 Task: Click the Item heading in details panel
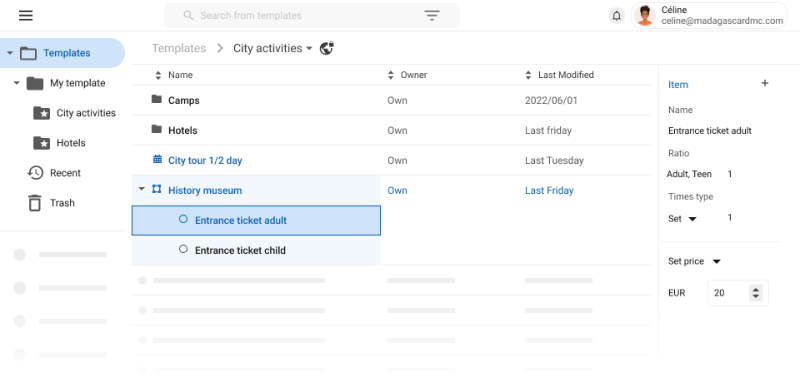pos(678,85)
